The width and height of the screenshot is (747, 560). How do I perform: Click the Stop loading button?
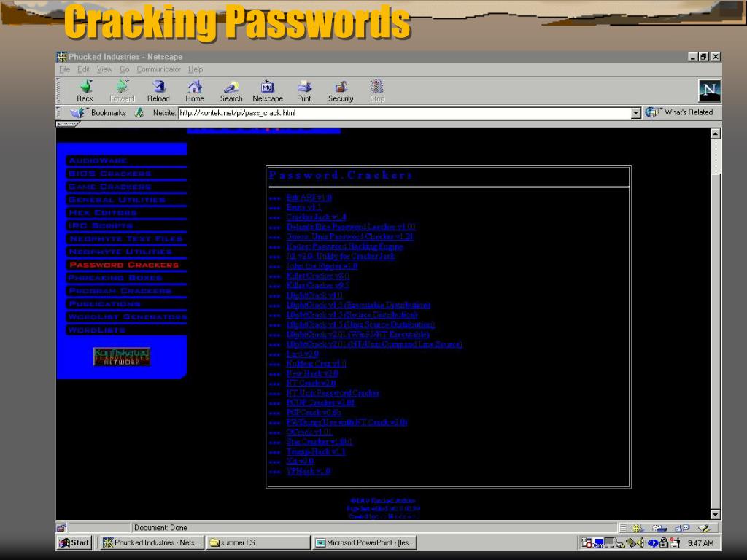(377, 91)
